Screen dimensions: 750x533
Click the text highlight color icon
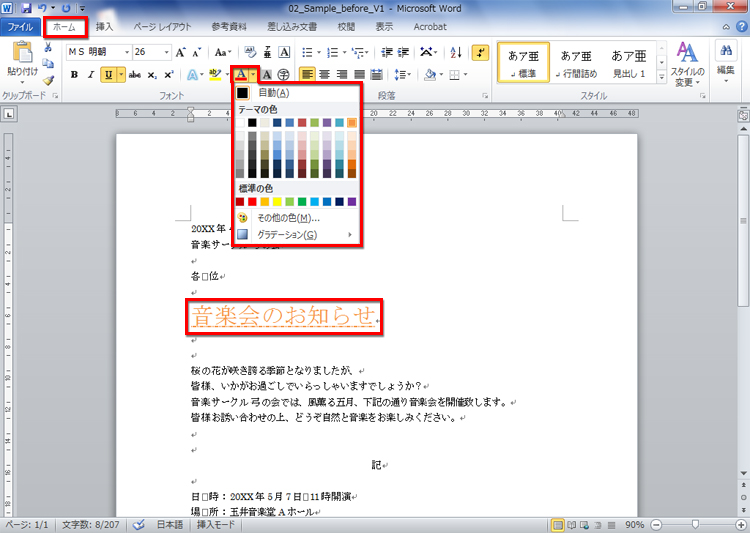point(215,75)
